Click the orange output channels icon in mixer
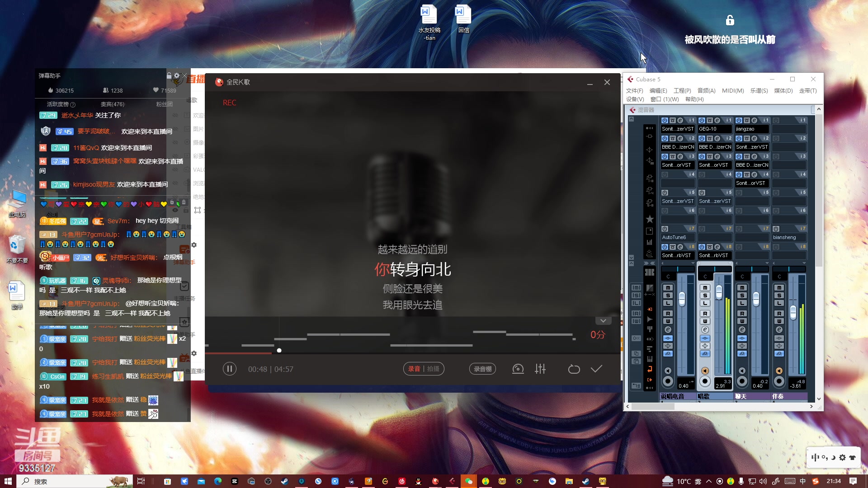This screenshot has height=488, width=868. click(650, 380)
